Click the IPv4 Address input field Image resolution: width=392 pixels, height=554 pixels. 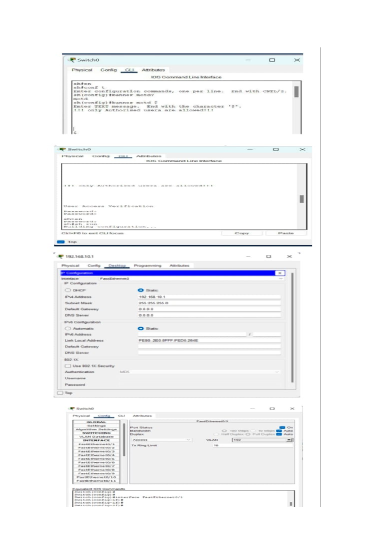tap(209, 297)
